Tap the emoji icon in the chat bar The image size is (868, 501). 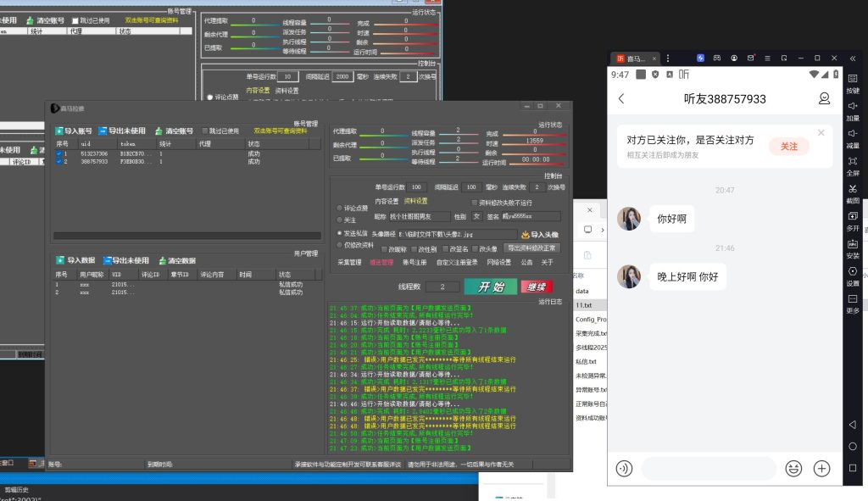[793, 468]
